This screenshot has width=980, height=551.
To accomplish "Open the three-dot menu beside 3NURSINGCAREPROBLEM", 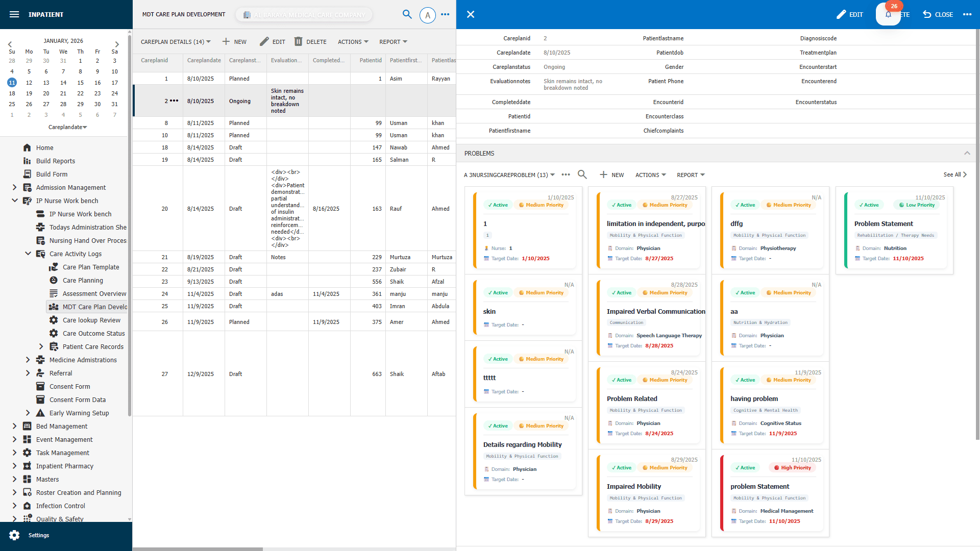I will pos(566,174).
